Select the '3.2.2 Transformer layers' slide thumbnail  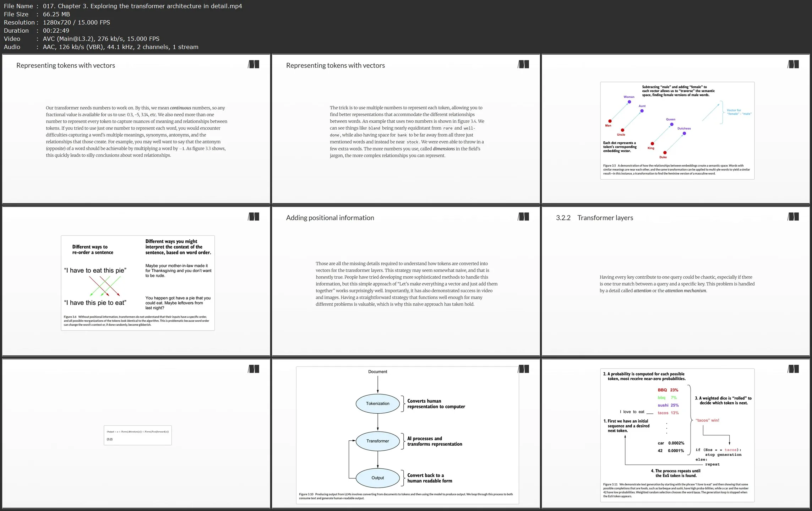pos(676,281)
